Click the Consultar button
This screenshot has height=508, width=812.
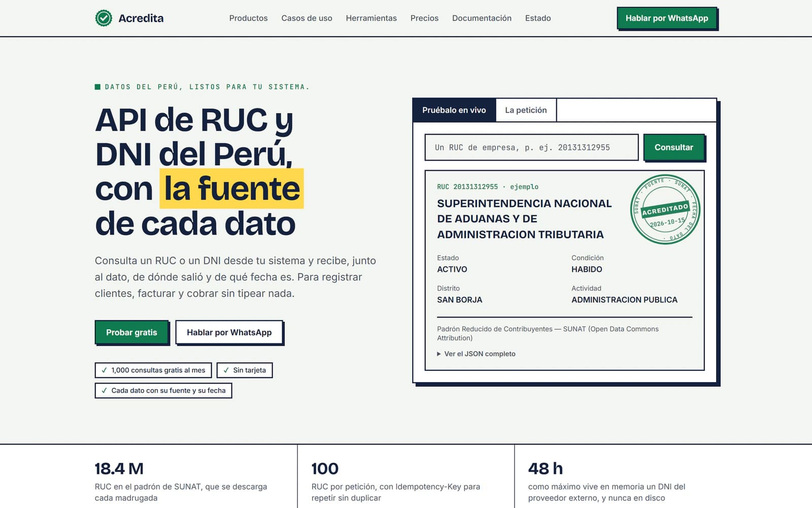click(673, 147)
